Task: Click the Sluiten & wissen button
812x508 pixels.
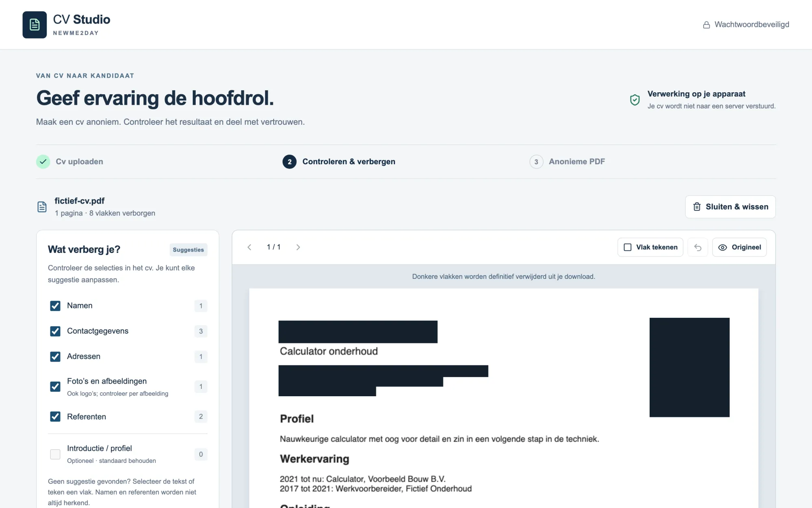Action: (730, 207)
